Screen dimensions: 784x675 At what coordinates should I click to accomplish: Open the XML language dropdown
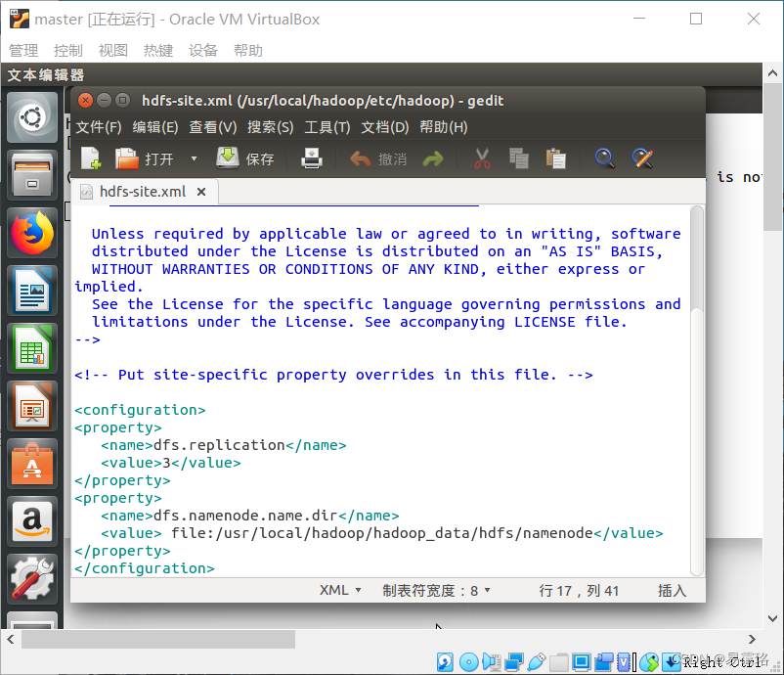[340, 591]
